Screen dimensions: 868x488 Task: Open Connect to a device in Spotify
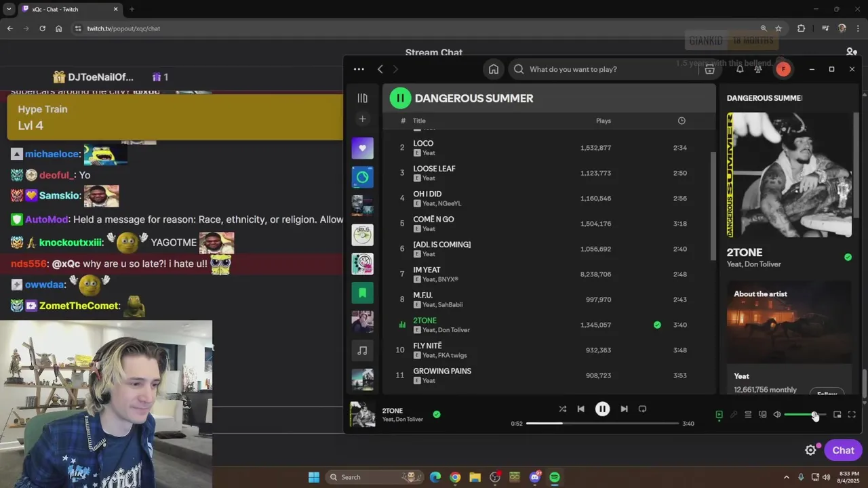tap(762, 415)
